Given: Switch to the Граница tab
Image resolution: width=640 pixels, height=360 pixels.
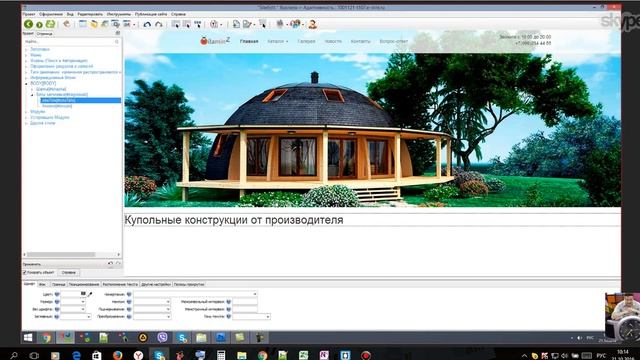Looking at the screenshot, I should pyautogui.click(x=58, y=284).
